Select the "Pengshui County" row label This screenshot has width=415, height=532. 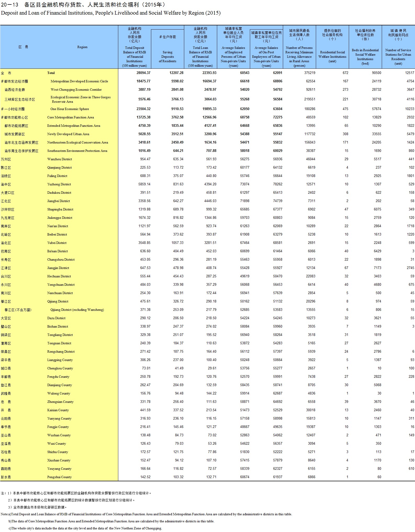59,477
